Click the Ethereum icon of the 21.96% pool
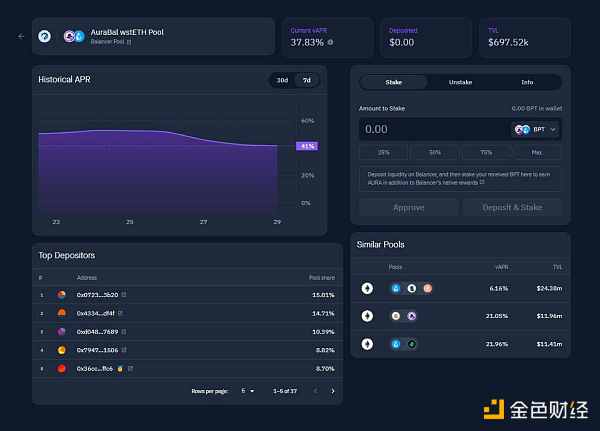This screenshot has width=600, height=431. click(367, 344)
